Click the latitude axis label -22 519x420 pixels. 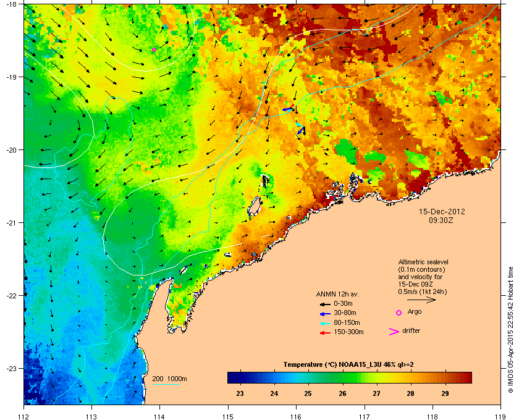coord(11,296)
